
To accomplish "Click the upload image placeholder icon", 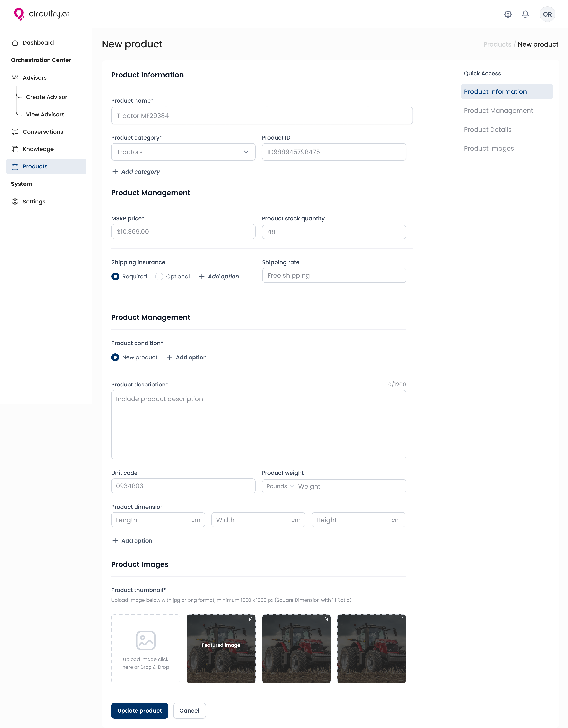I will pyautogui.click(x=146, y=640).
